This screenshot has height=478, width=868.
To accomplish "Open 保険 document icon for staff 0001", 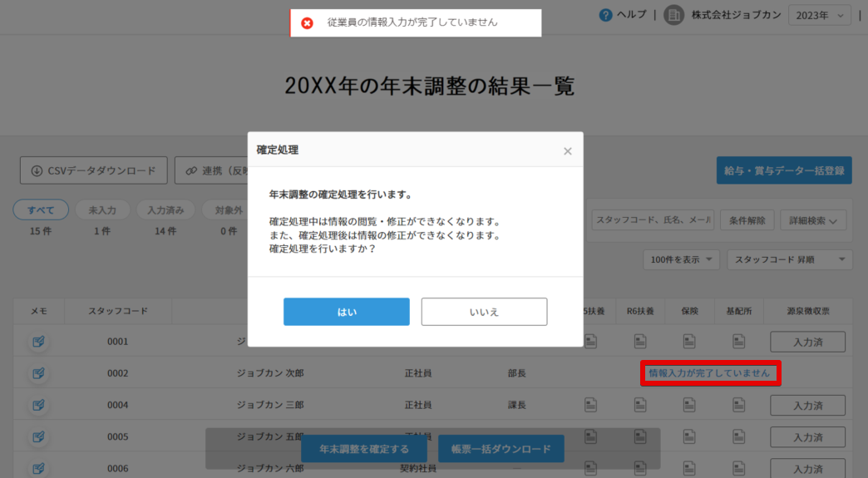I will [689, 342].
